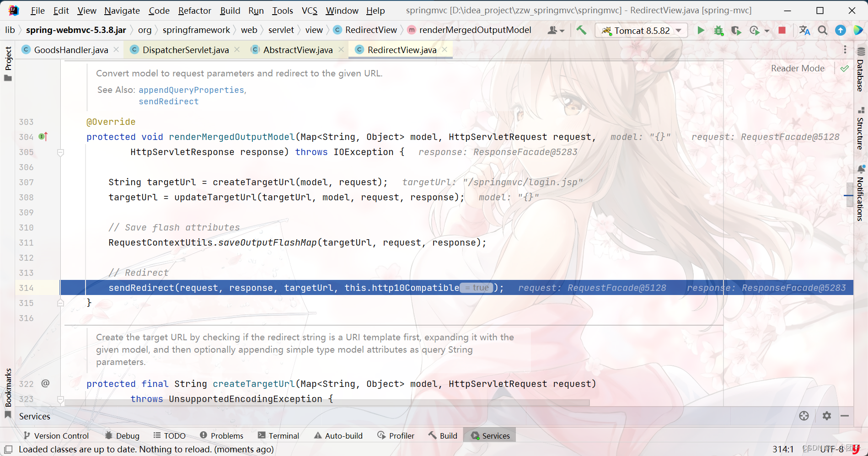
Task: Expand the profiler run options arrow
Action: coord(767,31)
